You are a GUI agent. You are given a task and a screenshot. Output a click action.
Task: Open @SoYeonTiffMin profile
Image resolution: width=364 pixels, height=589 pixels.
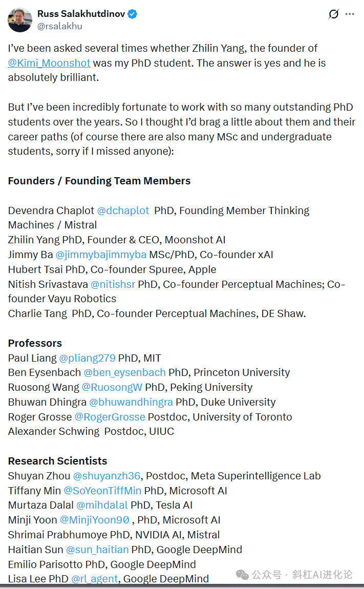coord(102,491)
